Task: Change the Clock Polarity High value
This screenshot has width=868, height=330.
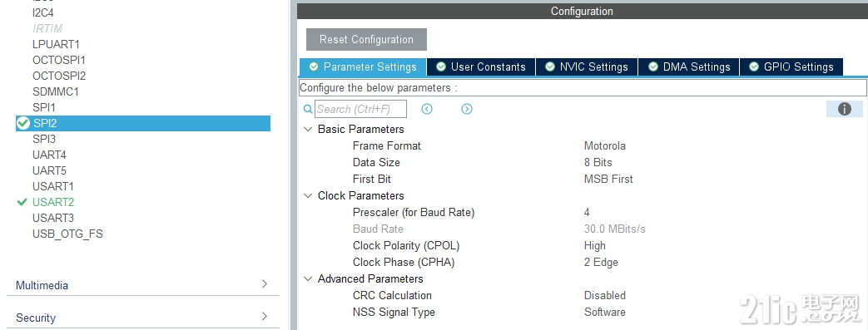Action: coord(594,245)
